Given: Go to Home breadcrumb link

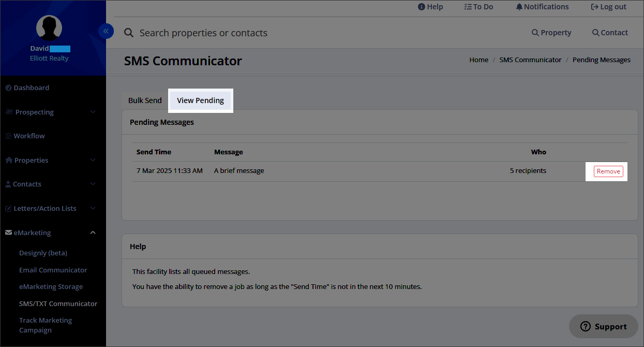Looking at the screenshot, I should (x=478, y=60).
